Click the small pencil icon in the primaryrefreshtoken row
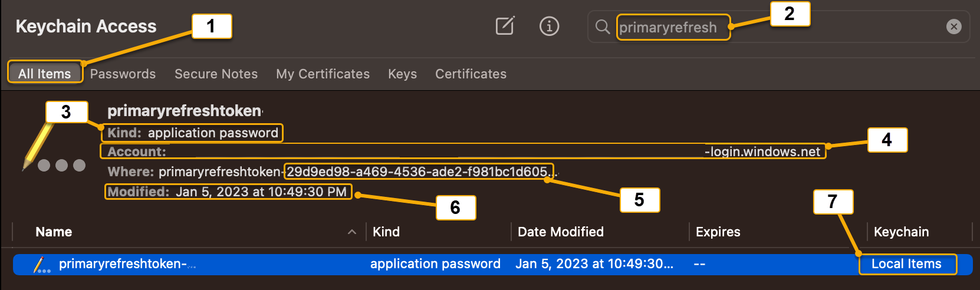This screenshot has height=290, width=980. [x=41, y=265]
